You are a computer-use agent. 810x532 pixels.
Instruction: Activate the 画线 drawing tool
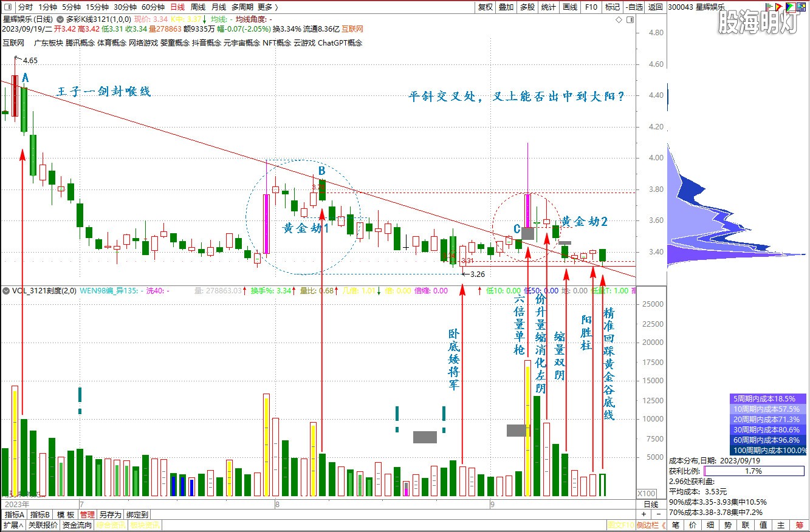(569, 7)
